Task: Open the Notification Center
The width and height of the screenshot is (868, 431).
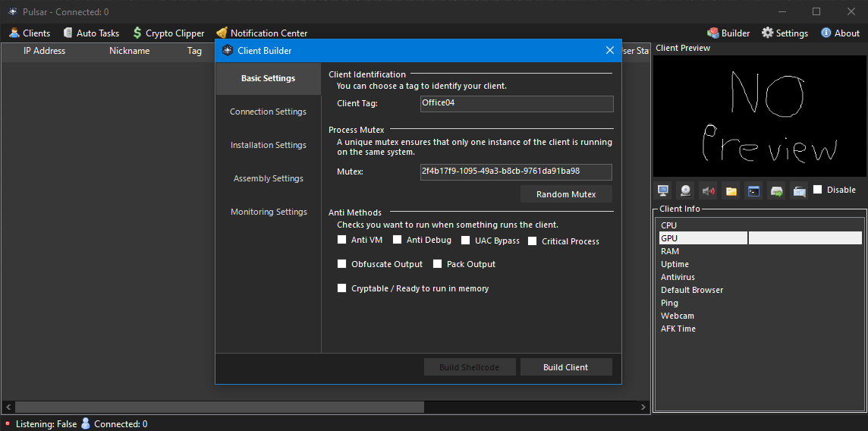Action: (x=262, y=33)
